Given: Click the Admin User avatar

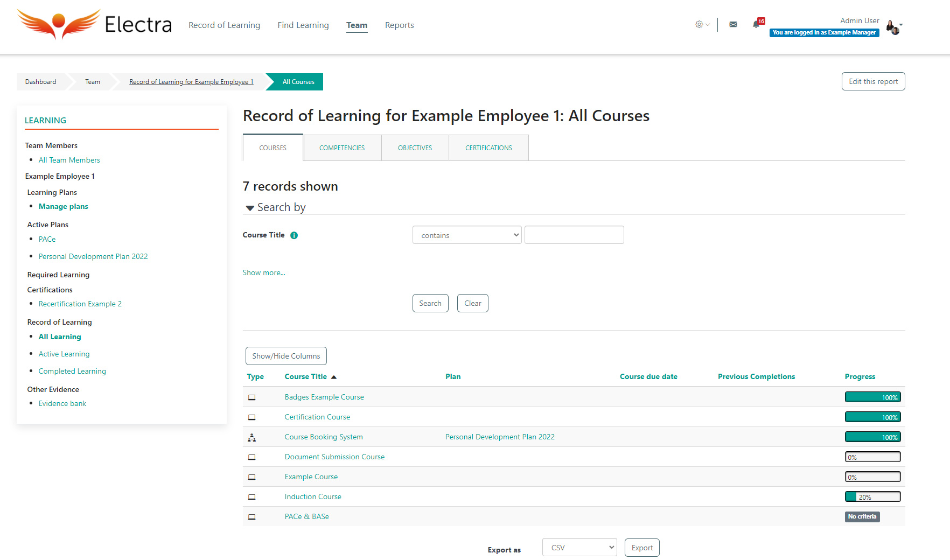Looking at the screenshot, I should click(x=892, y=27).
